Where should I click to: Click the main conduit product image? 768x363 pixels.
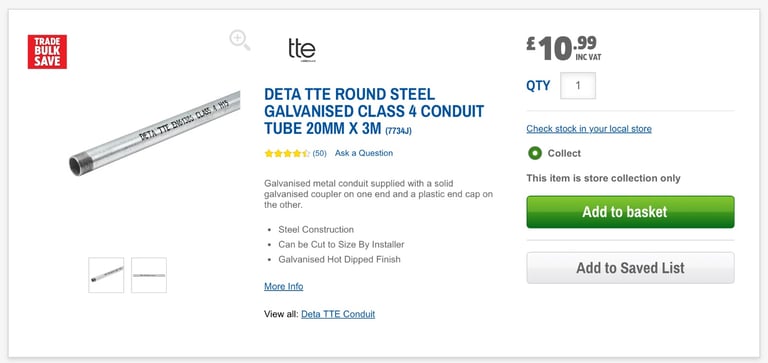(x=155, y=133)
